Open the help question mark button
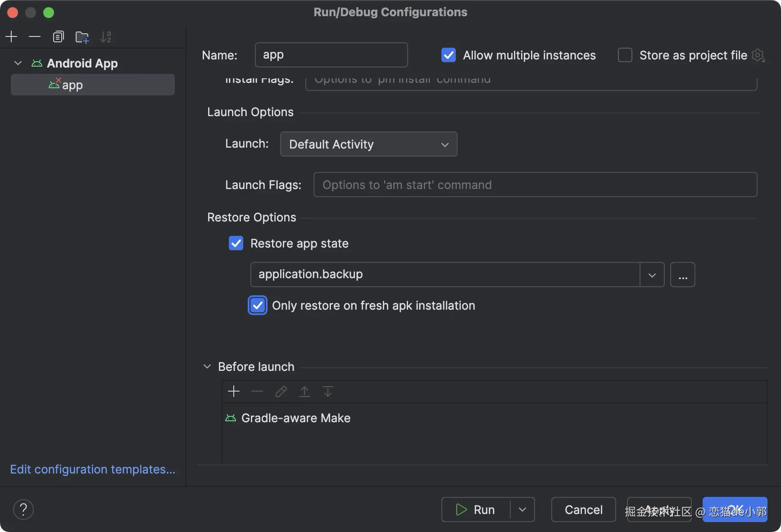 [23, 509]
